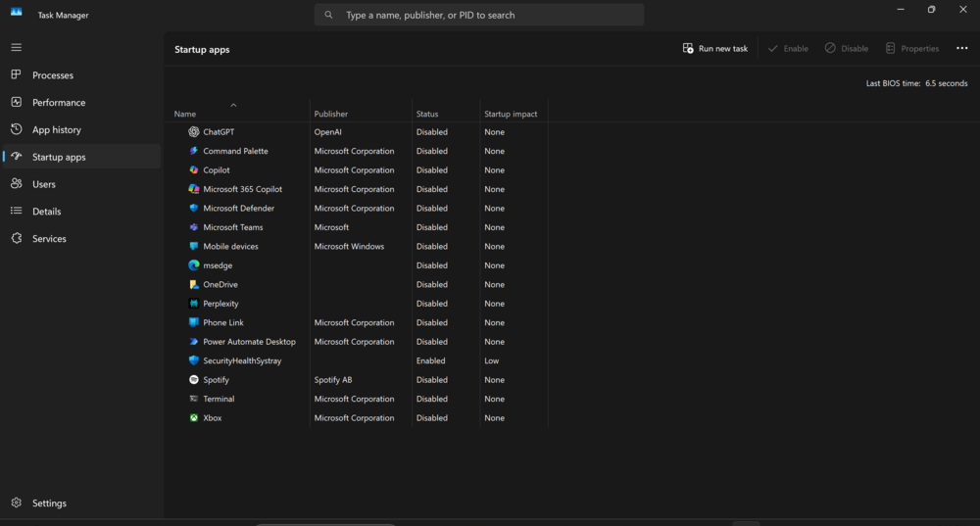Select the OpenAI publisher cell

(327, 132)
